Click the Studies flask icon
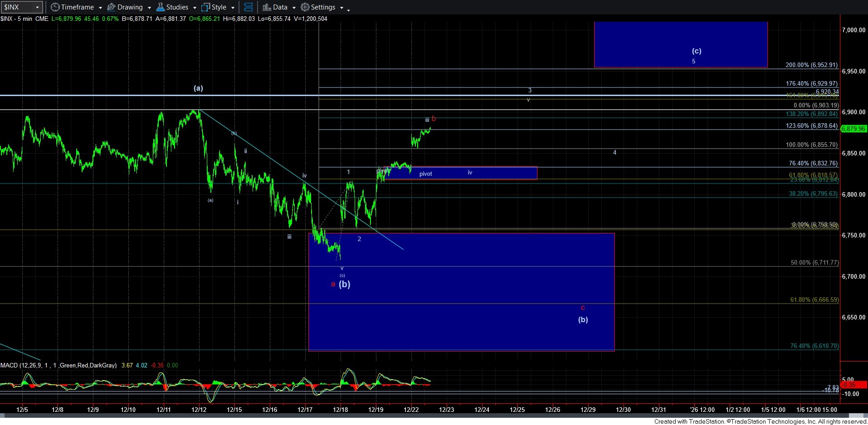This screenshot has height=425, width=868. click(x=160, y=7)
